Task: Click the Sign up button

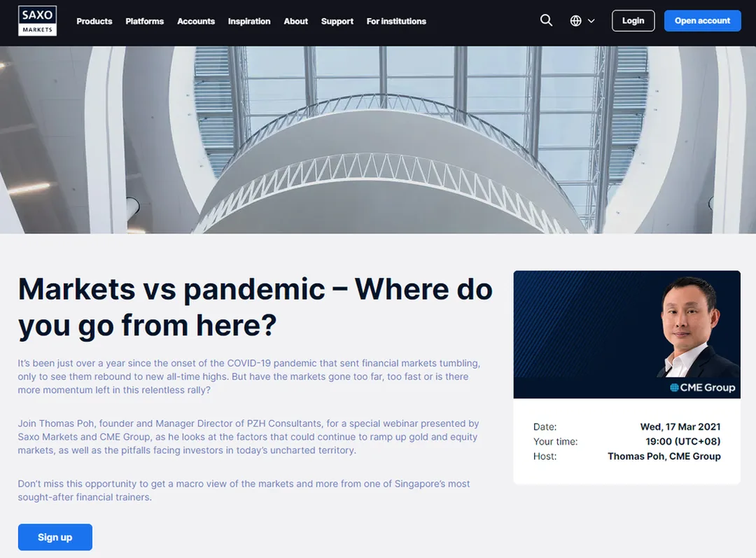Action: pos(55,537)
